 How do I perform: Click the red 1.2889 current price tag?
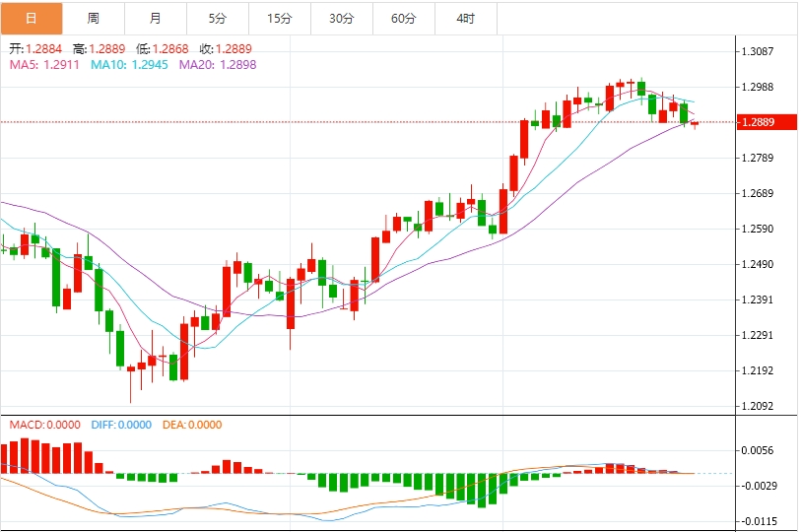coord(768,122)
